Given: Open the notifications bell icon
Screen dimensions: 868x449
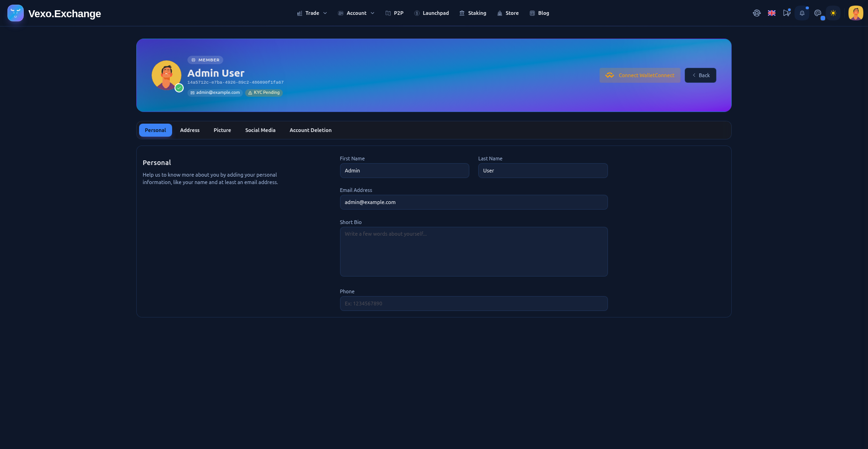Looking at the screenshot, I should point(802,13).
